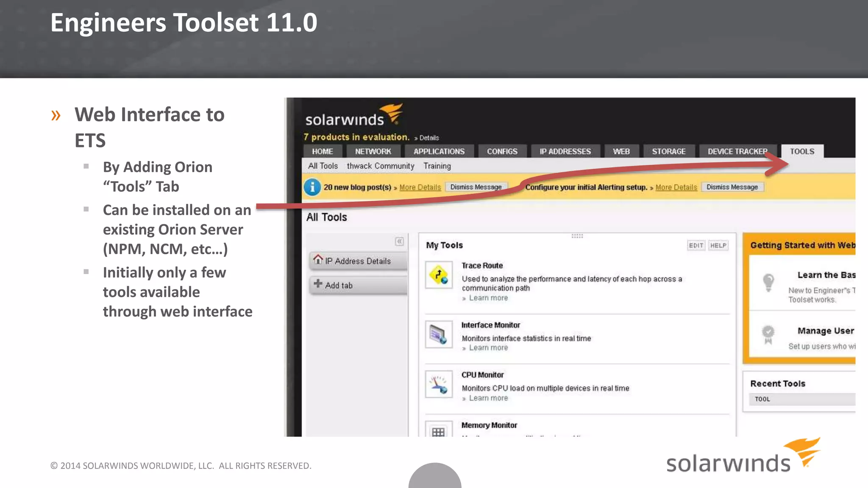Click the 'My Tools' panel title
Screen dimensions: 868x488
445,245
